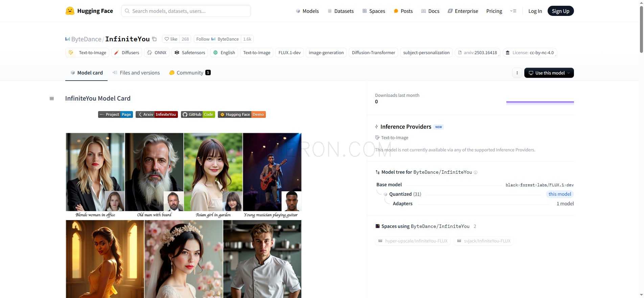Select the image-generation tag
This screenshot has width=644, height=298.
pyautogui.click(x=326, y=52)
